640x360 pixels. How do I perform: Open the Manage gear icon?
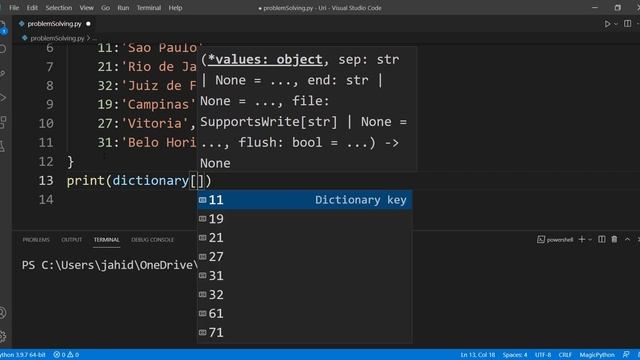(3, 336)
